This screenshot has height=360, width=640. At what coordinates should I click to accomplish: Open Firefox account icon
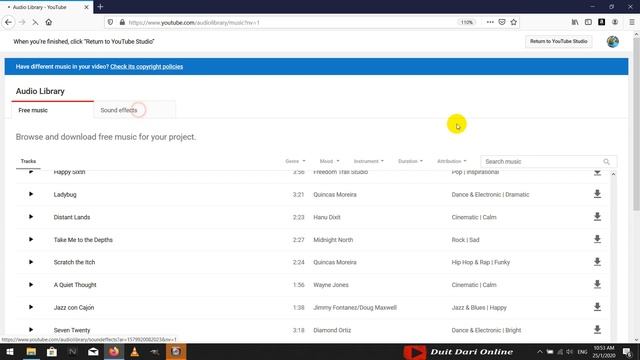coord(615,22)
